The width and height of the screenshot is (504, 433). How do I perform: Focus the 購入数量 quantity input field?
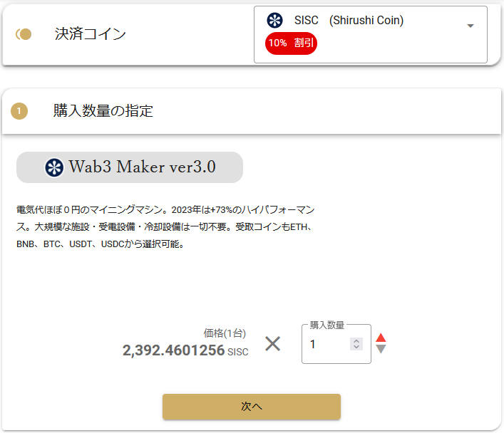pyautogui.click(x=336, y=344)
